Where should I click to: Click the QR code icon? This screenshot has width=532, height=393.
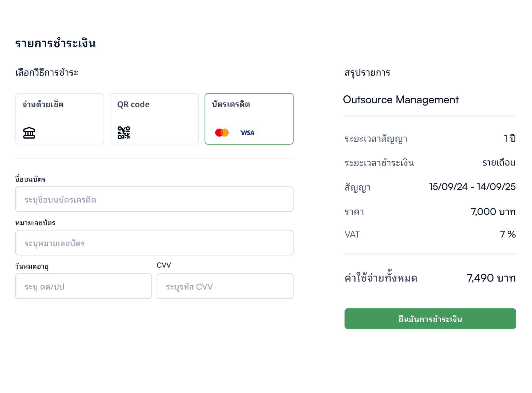tap(124, 133)
